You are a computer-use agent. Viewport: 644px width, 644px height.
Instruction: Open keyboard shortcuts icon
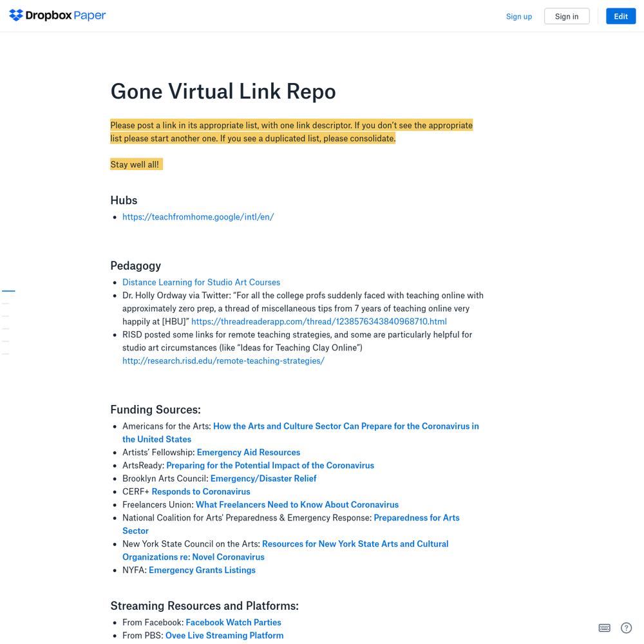click(x=604, y=627)
